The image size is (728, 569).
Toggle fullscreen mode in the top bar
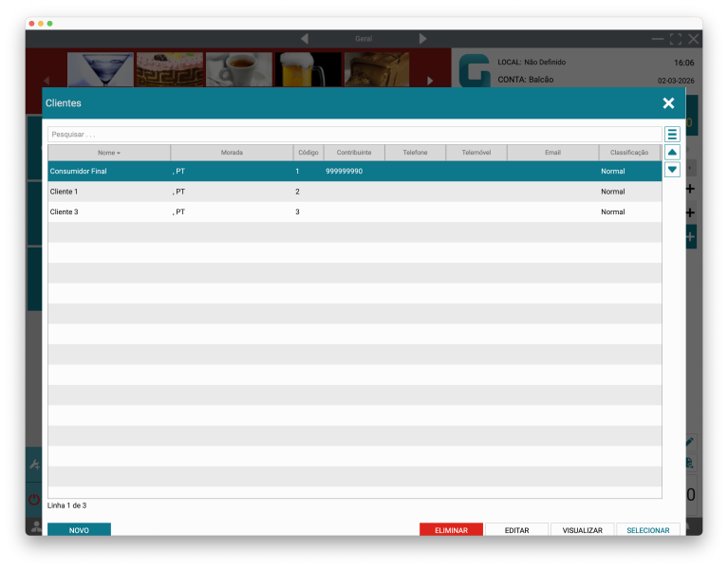676,39
